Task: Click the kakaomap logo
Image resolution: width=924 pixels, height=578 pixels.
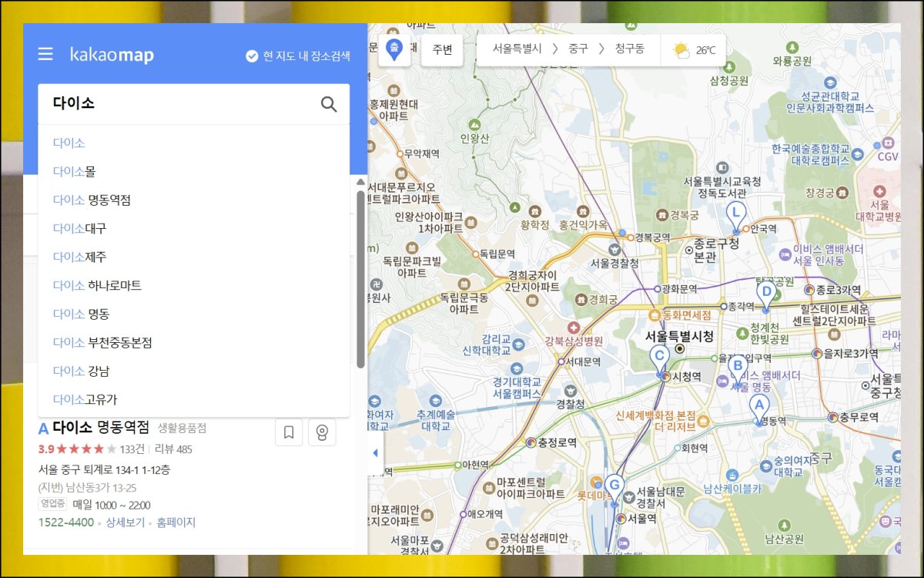Action: pyautogui.click(x=112, y=55)
